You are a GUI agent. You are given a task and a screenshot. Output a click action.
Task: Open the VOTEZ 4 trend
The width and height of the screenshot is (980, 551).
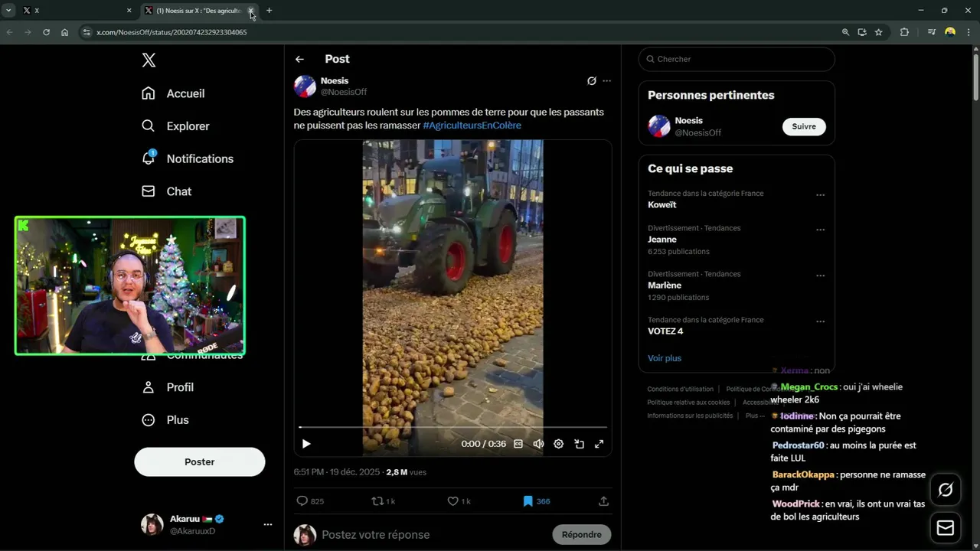pyautogui.click(x=665, y=331)
